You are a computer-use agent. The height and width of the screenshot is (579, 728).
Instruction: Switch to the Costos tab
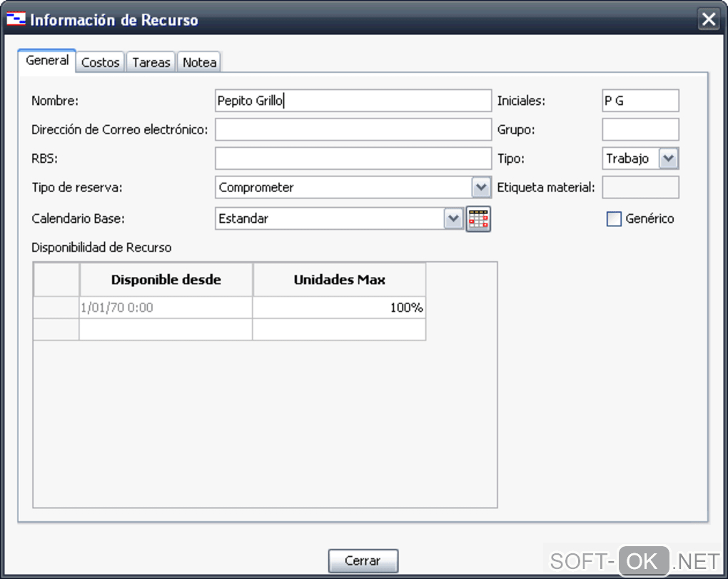[x=101, y=62]
